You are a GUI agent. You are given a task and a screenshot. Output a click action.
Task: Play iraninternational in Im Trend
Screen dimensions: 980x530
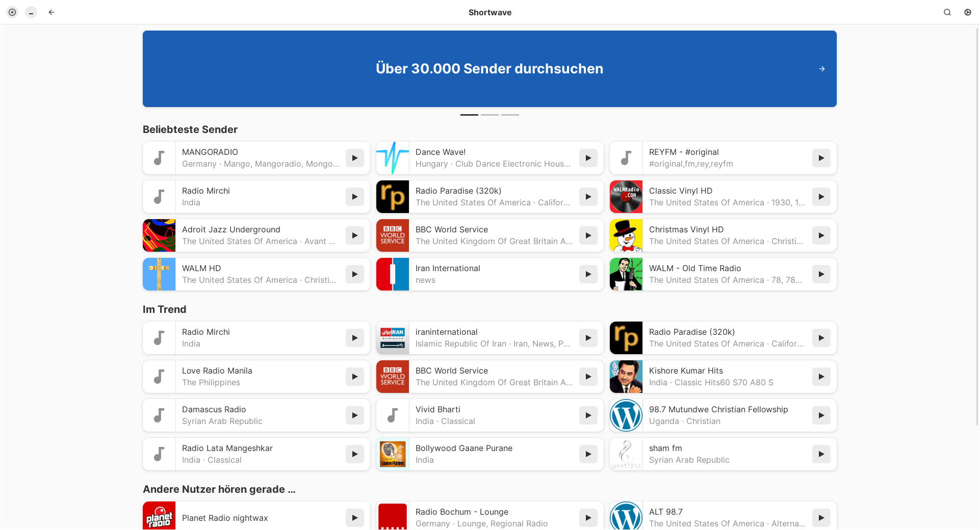588,338
